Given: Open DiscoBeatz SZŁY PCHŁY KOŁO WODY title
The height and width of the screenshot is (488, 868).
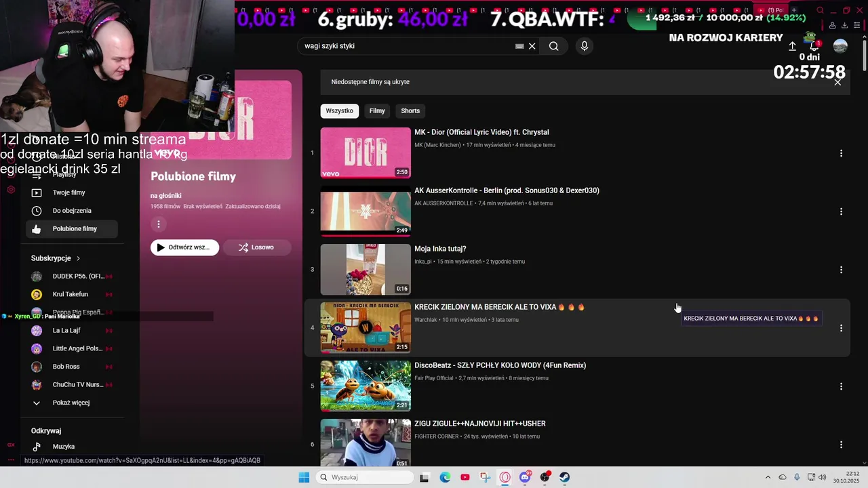Looking at the screenshot, I should [x=500, y=365].
